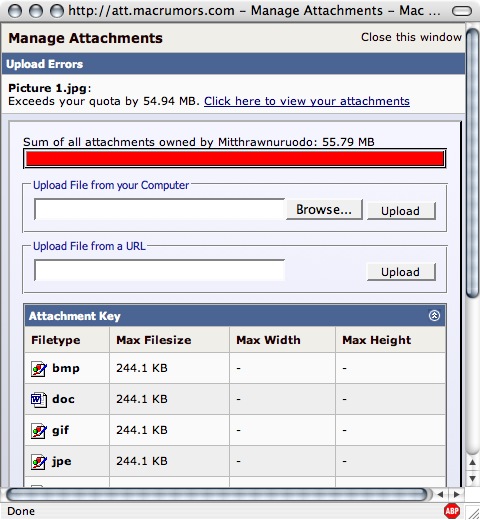
Task: Click the vertical scrollbar up arrow
Action: coord(472,462)
